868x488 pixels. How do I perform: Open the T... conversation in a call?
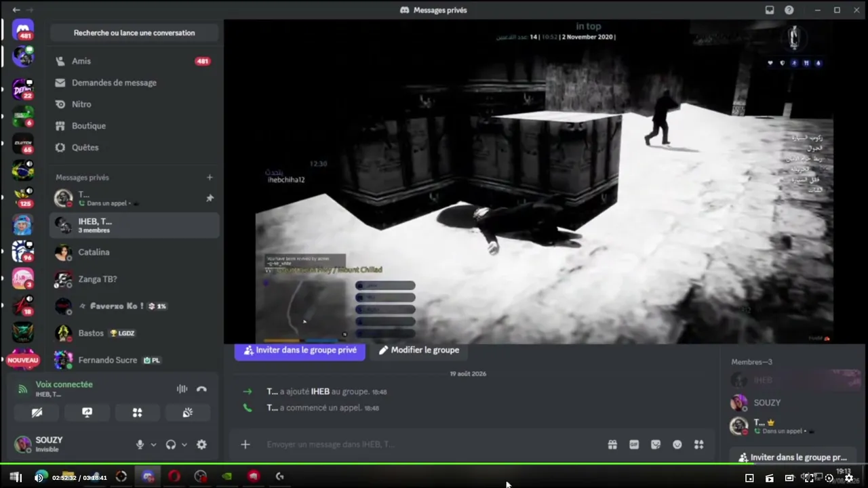click(134, 198)
